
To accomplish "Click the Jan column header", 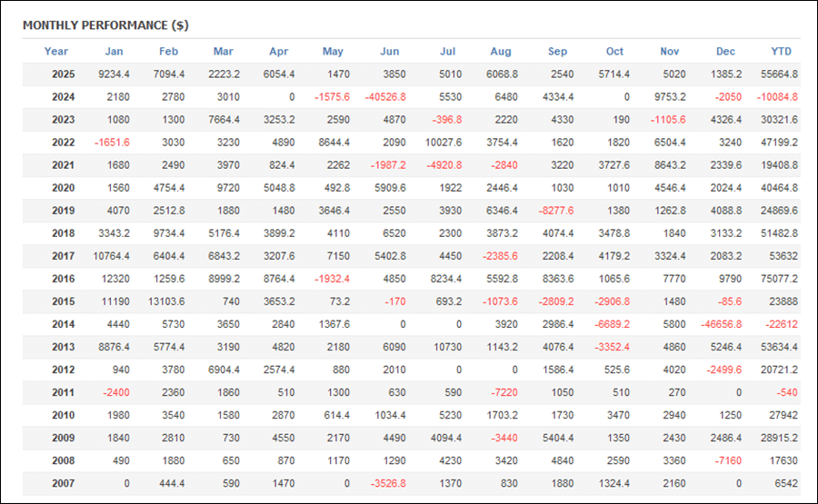I will click(114, 52).
